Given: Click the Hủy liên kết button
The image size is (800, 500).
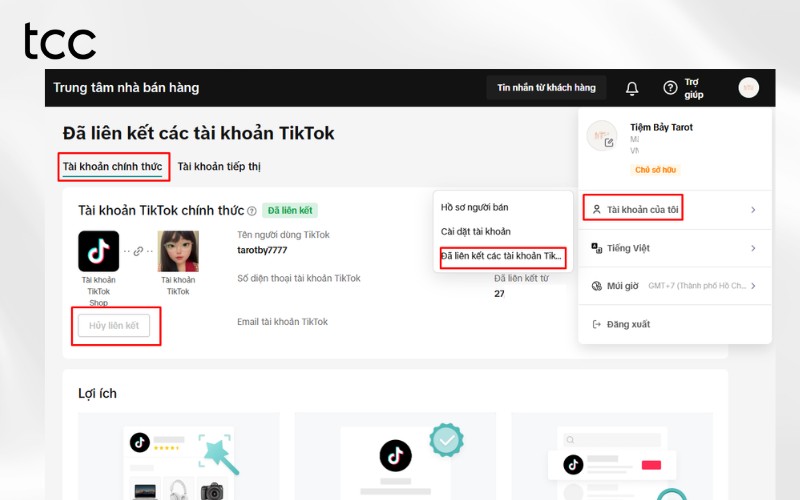Looking at the screenshot, I should click(x=114, y=326).
